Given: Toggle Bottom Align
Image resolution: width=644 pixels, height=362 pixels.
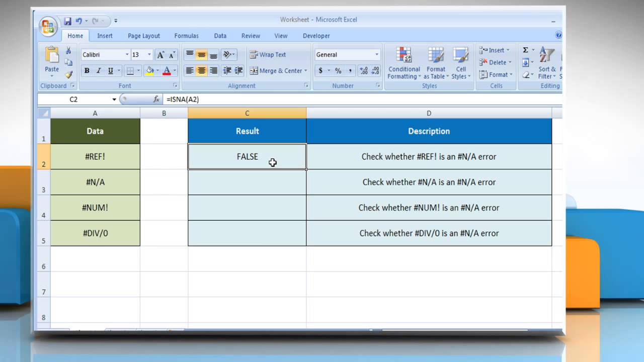Looking at the screenshot, I should [213, 55].
